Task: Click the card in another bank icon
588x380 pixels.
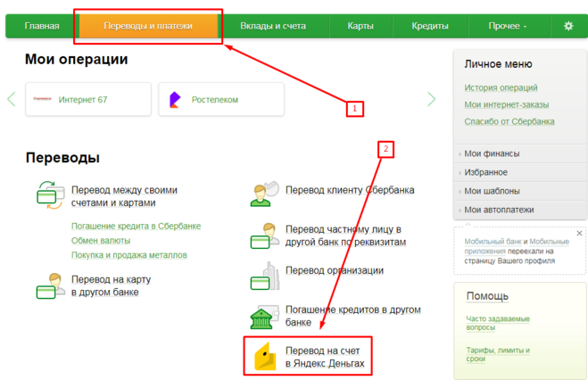Action: (48, 286)
